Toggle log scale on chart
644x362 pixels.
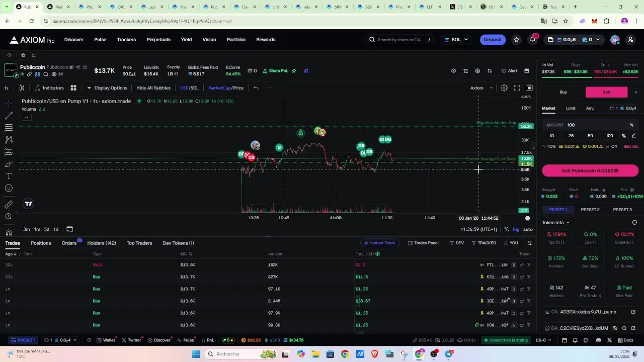(x=516, y=229)
